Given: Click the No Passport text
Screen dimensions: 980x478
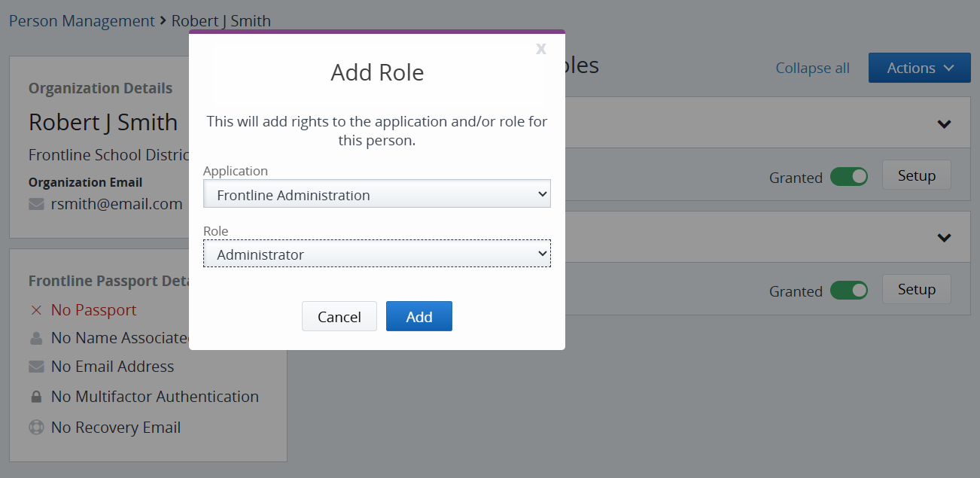Looking at the screenshot, I should click(x=94, y=310).
